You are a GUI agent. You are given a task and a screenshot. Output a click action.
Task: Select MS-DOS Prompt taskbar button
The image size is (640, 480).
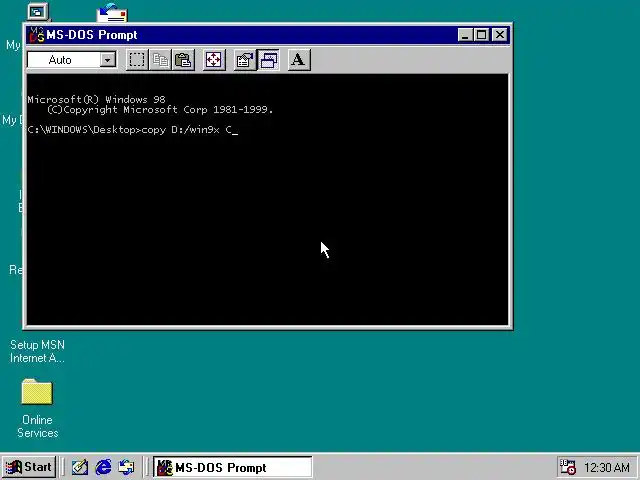[233, 467]
